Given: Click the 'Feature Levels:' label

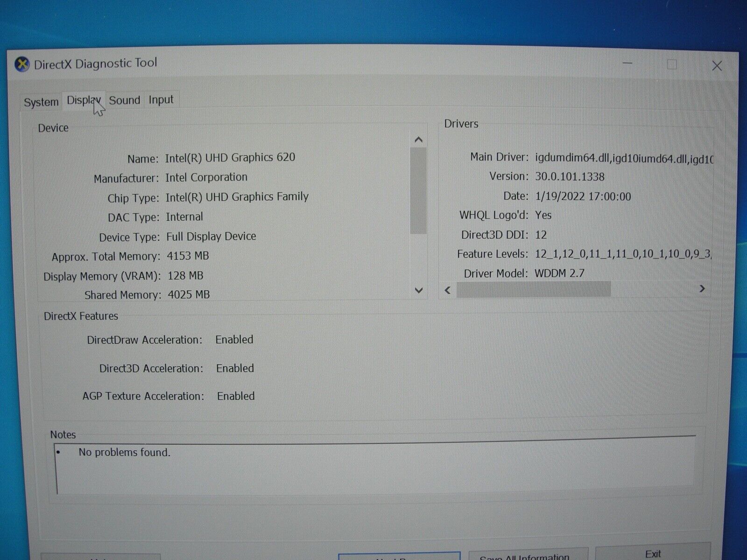Looking at the screenshot, I should [493, 254].
